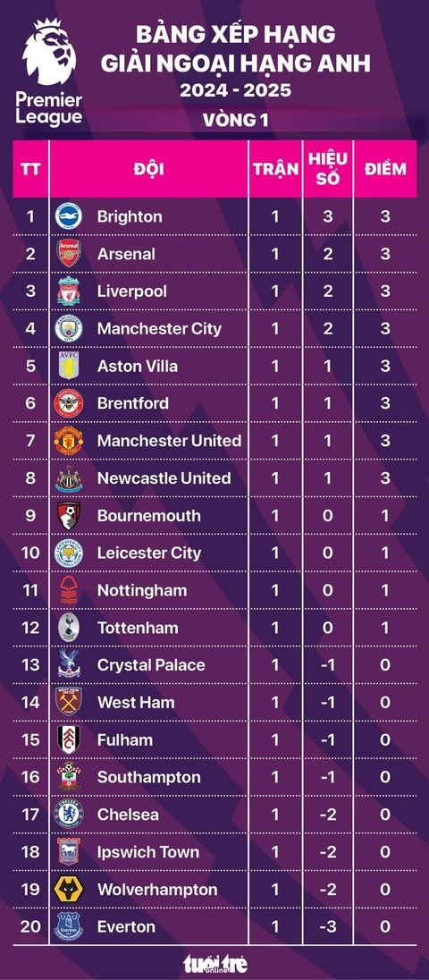The image size is (429, 980).
Task: Click the Leicester City team name
Action: pyautogui.click(x=149, y=553)
